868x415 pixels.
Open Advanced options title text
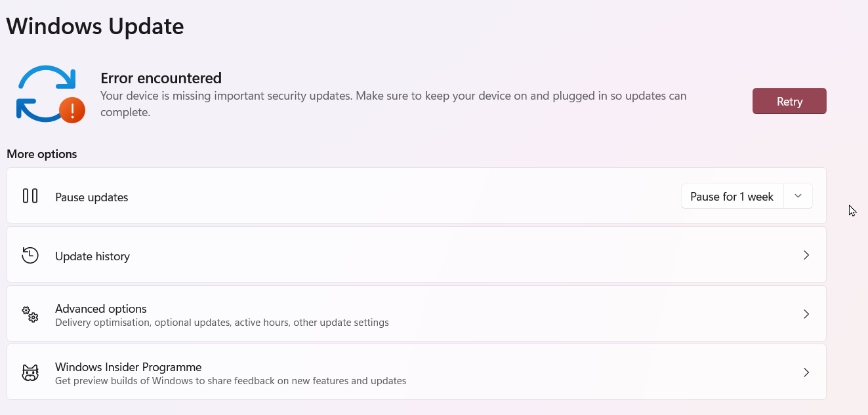tap(101, 309)
